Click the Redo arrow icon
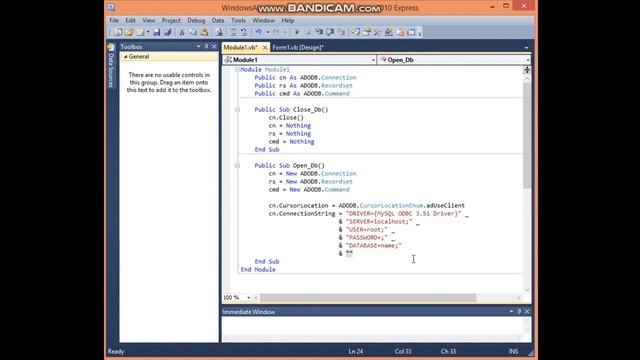Screen dimensions: 640x360 click(x=276, y=32)
